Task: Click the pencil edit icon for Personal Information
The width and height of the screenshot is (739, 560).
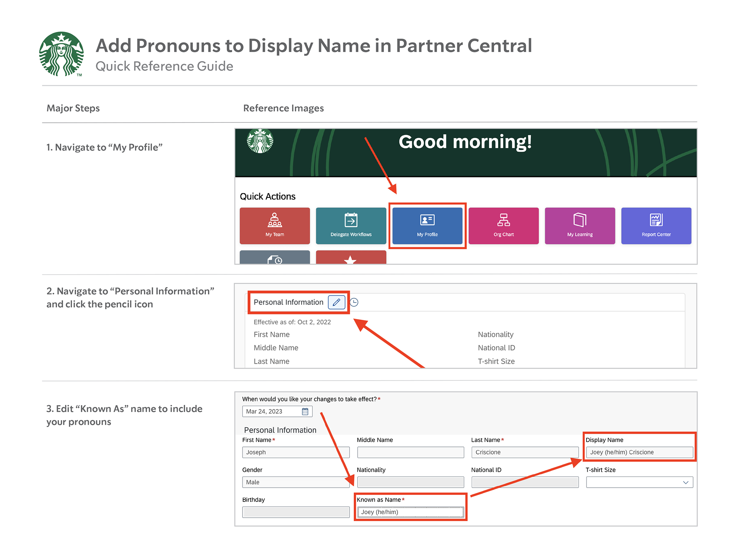Action: [x=336, y=302]
